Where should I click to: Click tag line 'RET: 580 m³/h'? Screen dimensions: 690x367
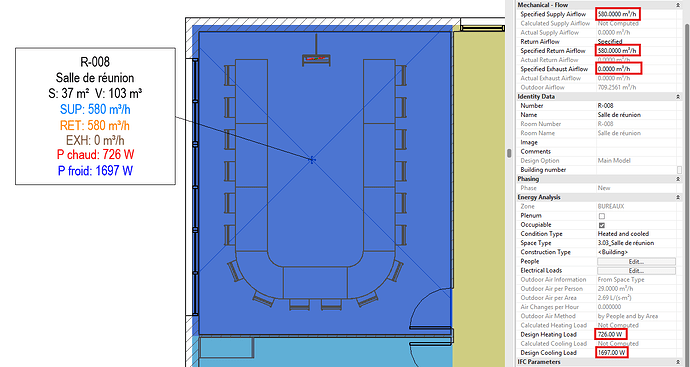[95, 125]
